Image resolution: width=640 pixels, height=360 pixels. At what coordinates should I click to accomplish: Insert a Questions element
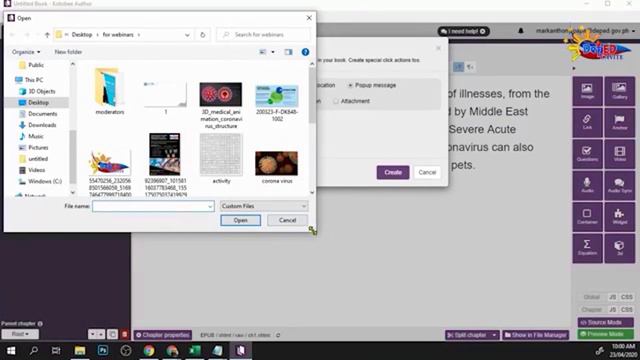587,154
